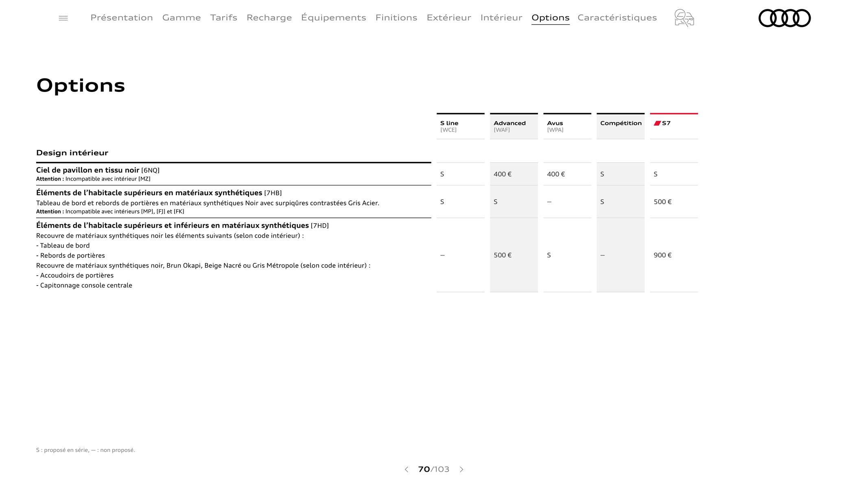Click the S7 column header label
868x488 pixels.
(x=666, y=123)
